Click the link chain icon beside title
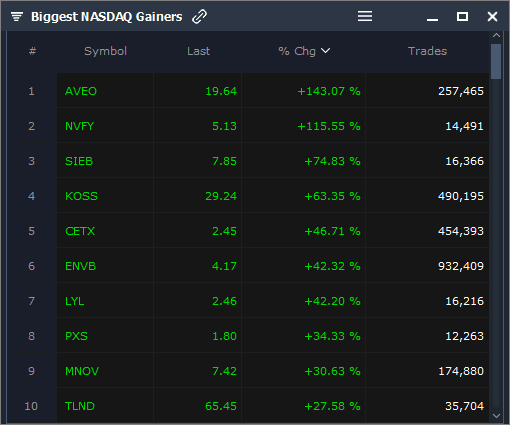 pos(199,16)
